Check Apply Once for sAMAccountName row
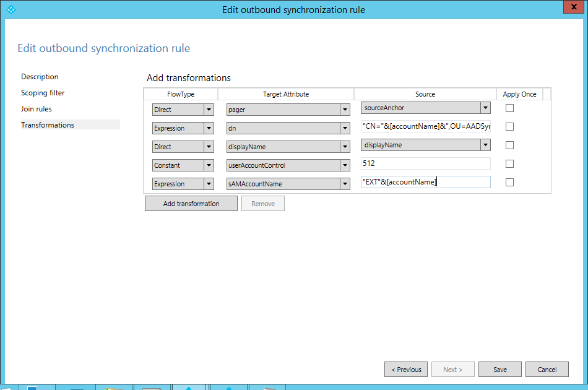Screen dimensions: 588x390 (x=510, y=183)
